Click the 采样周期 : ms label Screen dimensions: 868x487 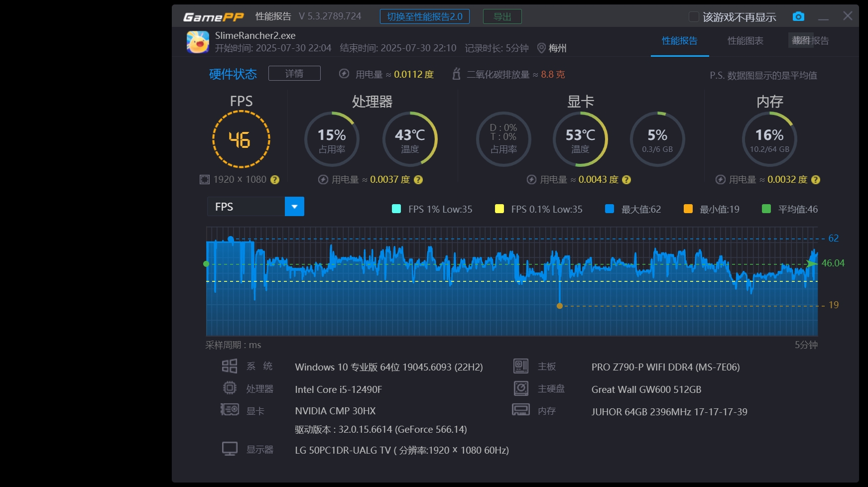(233, 345)
